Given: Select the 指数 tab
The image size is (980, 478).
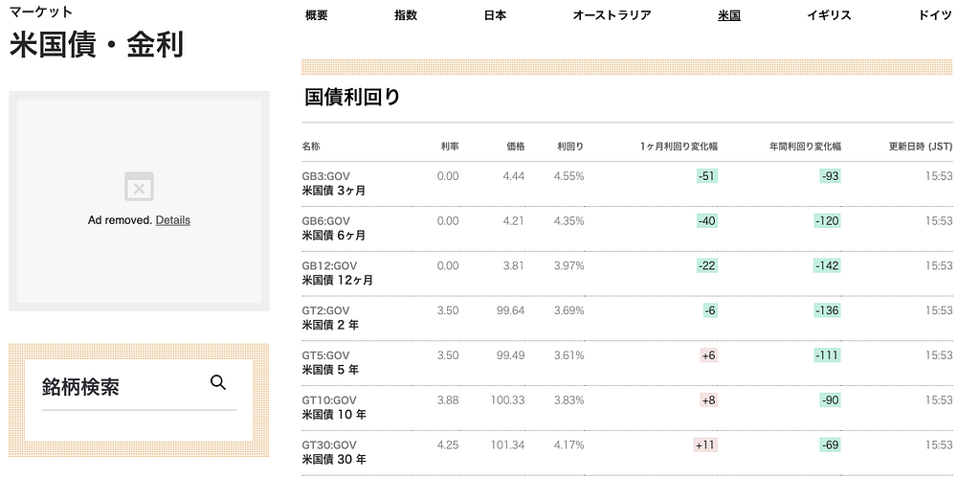Looking at the screenshot, I should click(x=406, y=15).
